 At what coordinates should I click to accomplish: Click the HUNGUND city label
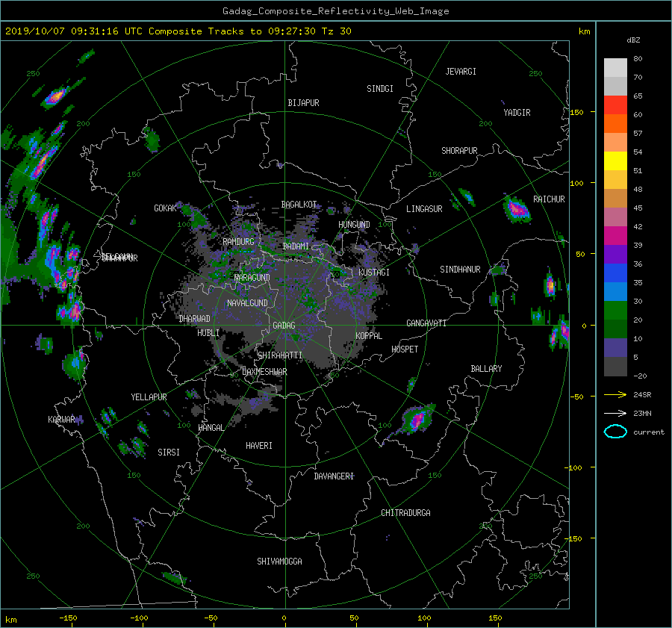coord(354,225)
